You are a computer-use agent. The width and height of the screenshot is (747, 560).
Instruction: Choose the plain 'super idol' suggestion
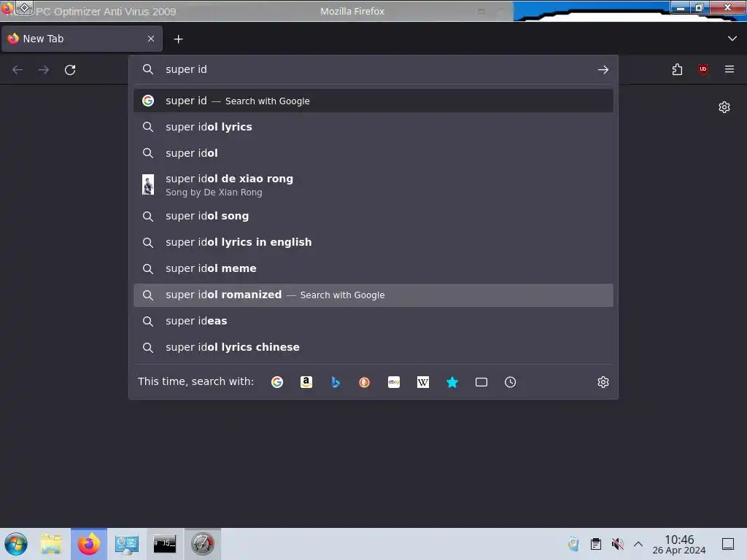(373, 153)
